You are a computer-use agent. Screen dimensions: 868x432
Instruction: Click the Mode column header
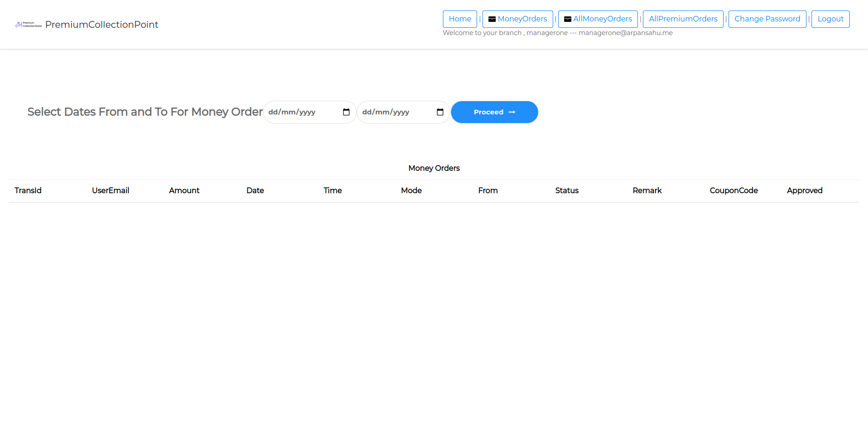(x=411, y=190)
